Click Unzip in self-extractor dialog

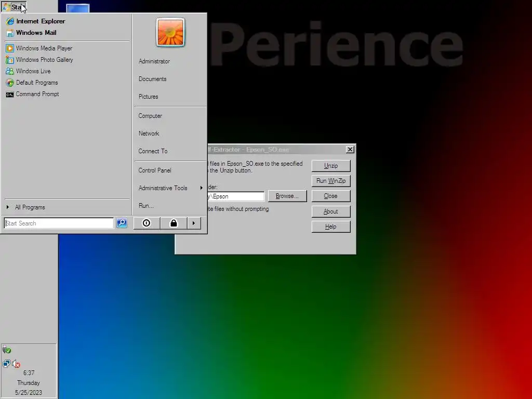331,166
